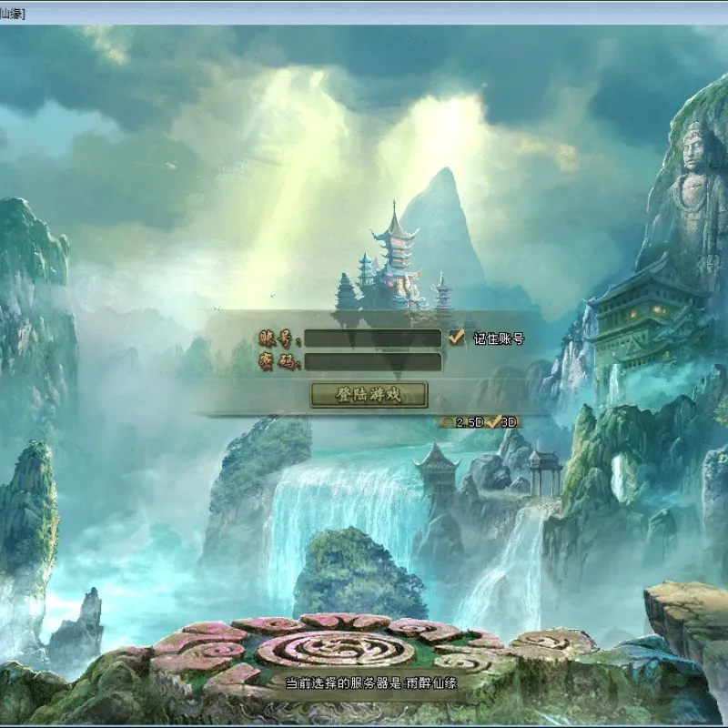Image resolution: width=728 pixels, height=728 pixels.
Task: Click the window title text 仙缘
Action: tap(12, 14)
